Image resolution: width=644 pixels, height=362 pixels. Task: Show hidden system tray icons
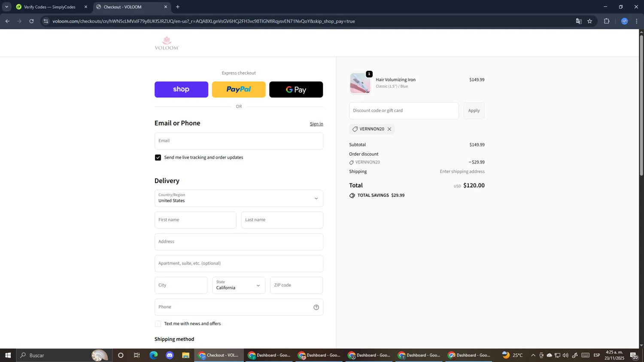(533, 356)
